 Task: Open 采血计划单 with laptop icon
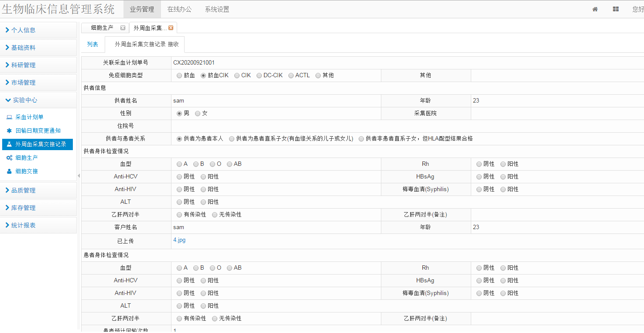[29, 117]
